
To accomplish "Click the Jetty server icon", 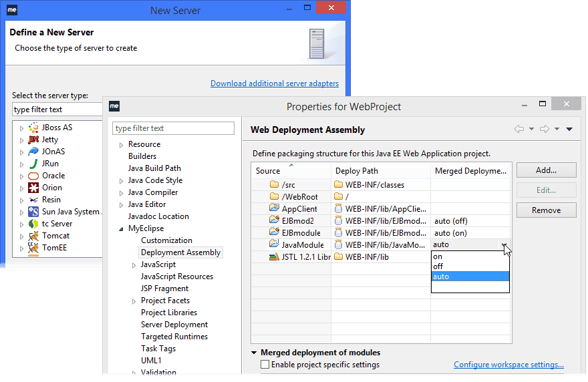I will pyautogui.click(x=33, y=140).
